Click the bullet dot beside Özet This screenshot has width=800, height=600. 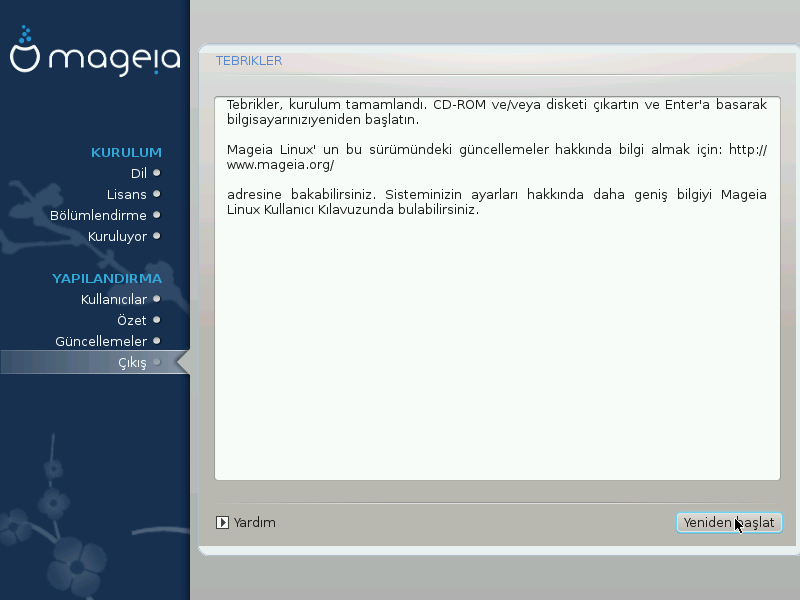(157, 320)
